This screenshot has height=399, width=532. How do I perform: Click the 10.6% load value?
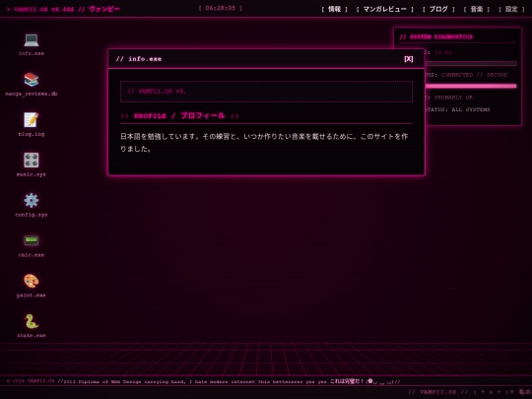(x=442, y=52)
